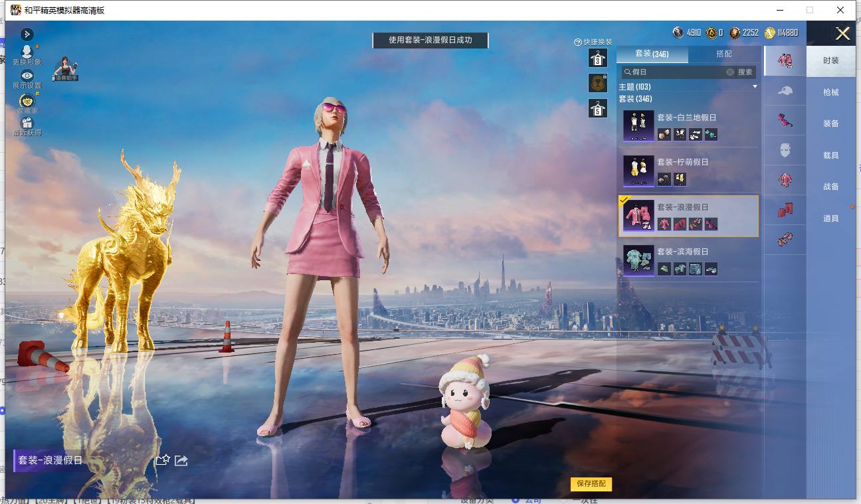The width and height of the screenshot is (861, 504).
Task: Click the 保存搭配 save button
Action: (591, 484)
